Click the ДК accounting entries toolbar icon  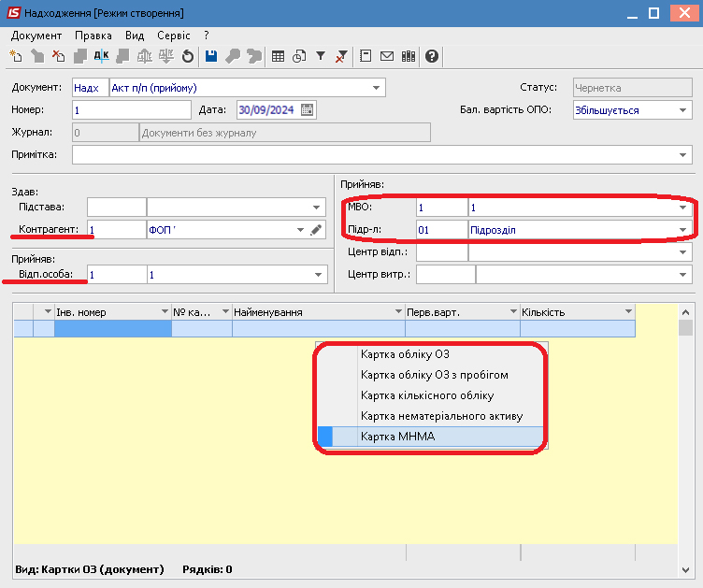pos(102,56)
